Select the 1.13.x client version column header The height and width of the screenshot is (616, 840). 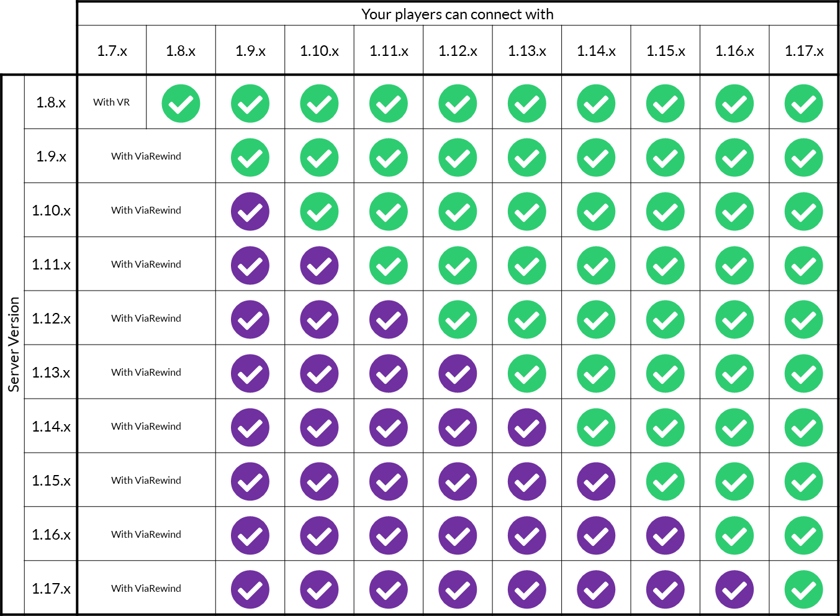coord(527,51)
